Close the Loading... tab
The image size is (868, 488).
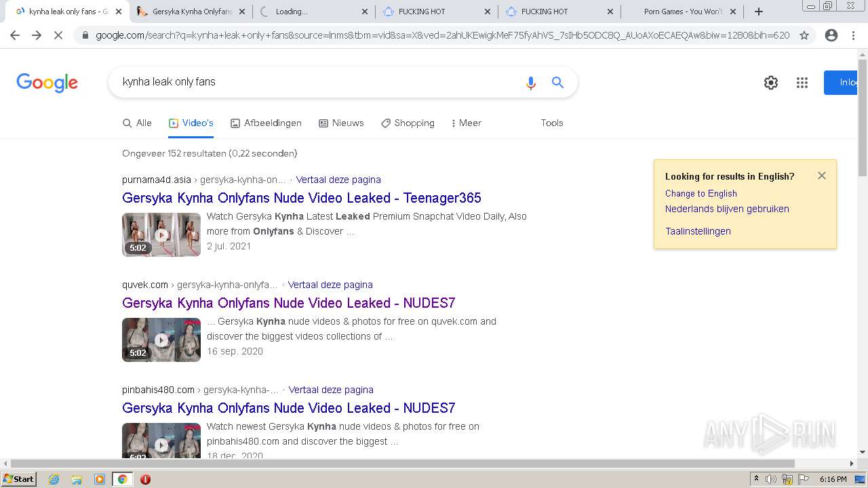coord(365,12)
